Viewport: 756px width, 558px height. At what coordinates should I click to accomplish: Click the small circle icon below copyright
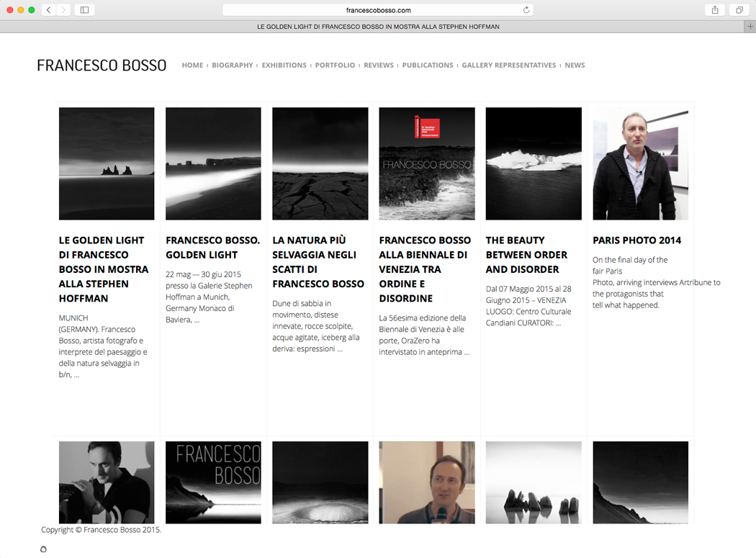[43, 549]
